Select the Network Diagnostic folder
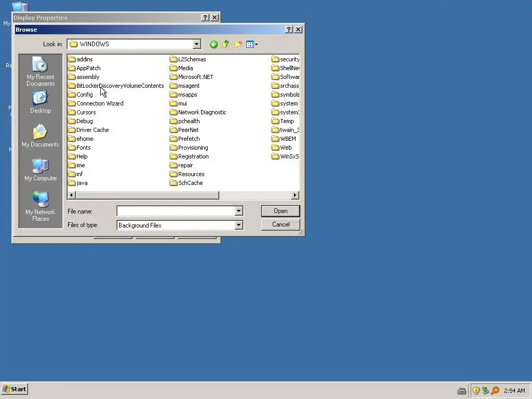The width and height of the screenshot is (532, 399). (198, 112)
